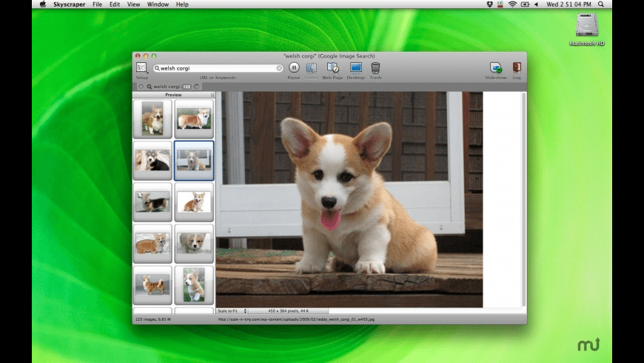The image size is (644, 363).
Task: Open the File menu
Action: tap(97, 4)
